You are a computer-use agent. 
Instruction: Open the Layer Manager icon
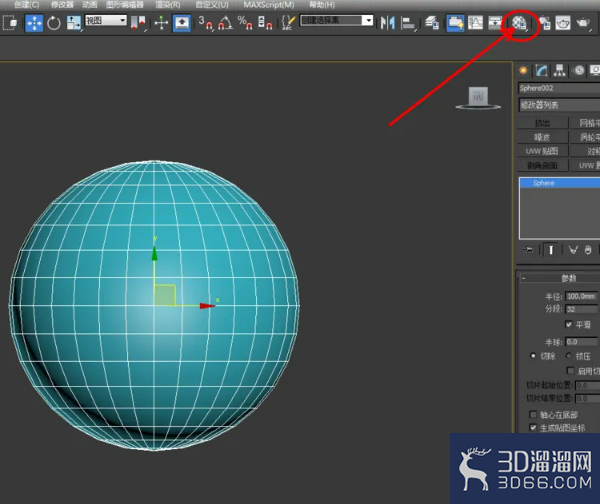(432, 23)
